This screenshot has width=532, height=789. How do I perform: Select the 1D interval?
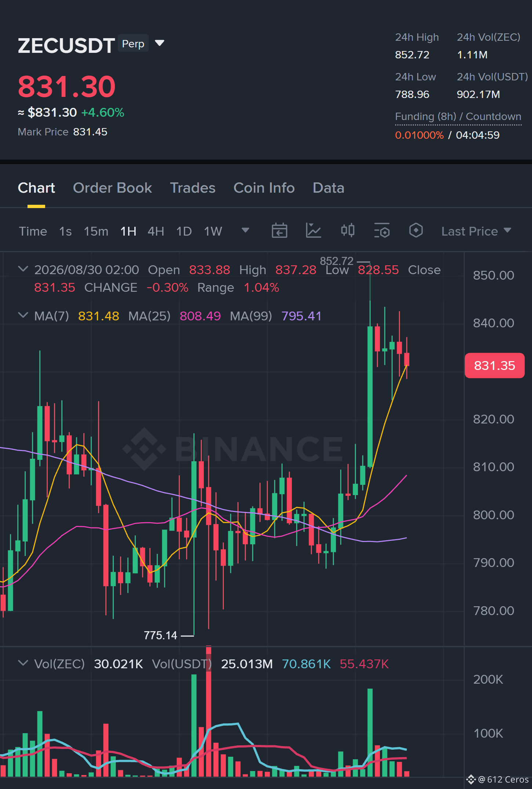click(184, 231)
